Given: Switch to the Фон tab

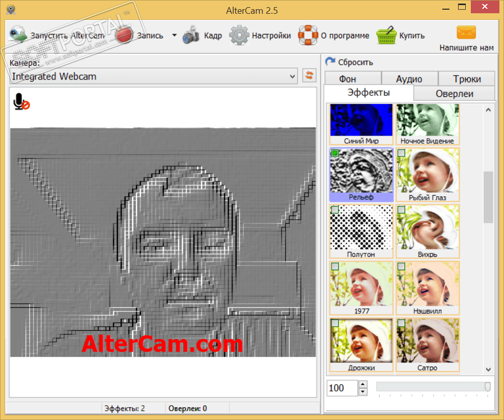Looking at the screenshot, I should coord(353,78).
